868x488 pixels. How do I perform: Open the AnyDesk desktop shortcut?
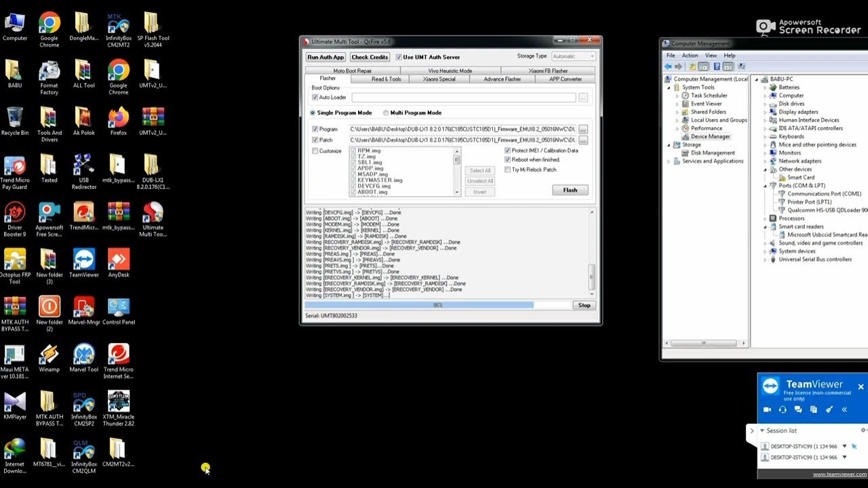click(119, 263)
